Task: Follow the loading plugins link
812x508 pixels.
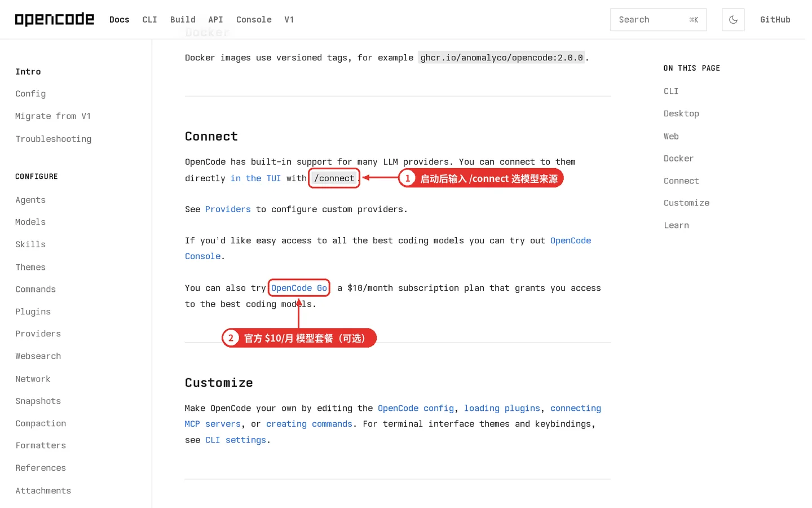Action: (x=502, y=408)
